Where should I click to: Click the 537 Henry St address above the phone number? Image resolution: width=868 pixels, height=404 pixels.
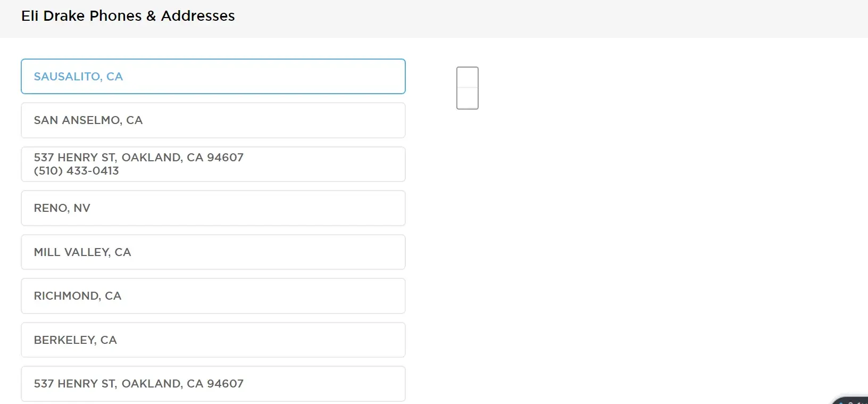coord(138,158)
